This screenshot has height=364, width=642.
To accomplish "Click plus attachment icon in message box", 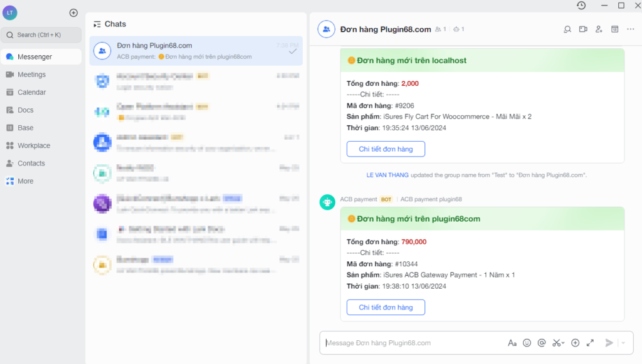I will click(576, 343).
